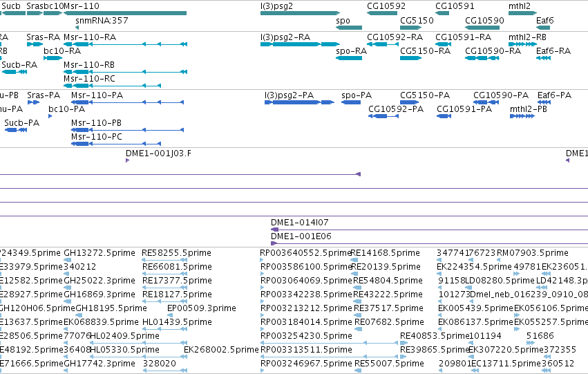588x374 pixels.
Task: Click the DME1-014I07 BAC label
Action: (300, 223)
